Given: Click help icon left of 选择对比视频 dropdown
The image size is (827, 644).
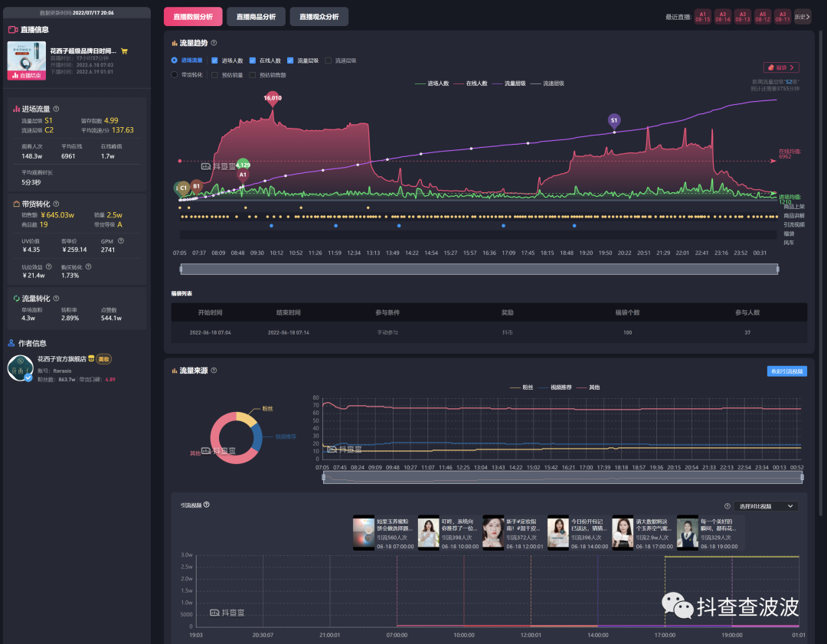Looking at the screenshot, I should (x=727, y=506).
